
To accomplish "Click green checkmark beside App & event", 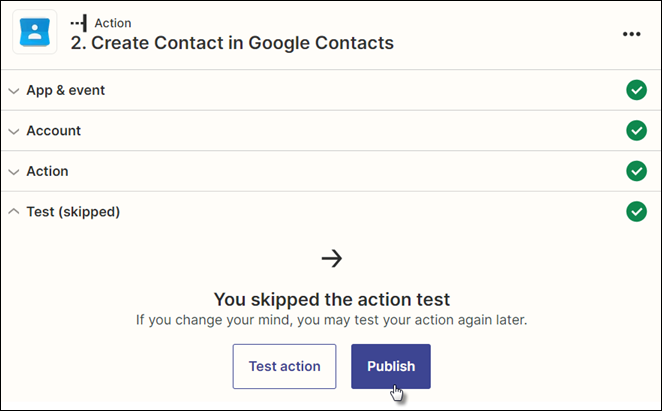I will point(636,90).
